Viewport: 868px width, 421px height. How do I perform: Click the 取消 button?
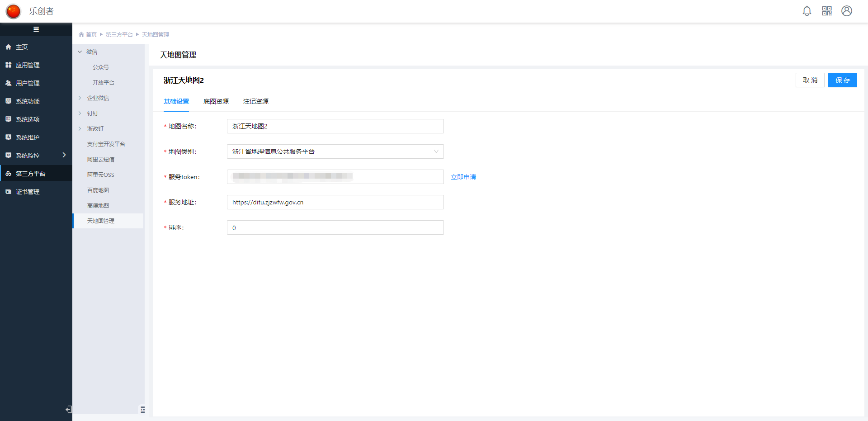click(810, 80)
